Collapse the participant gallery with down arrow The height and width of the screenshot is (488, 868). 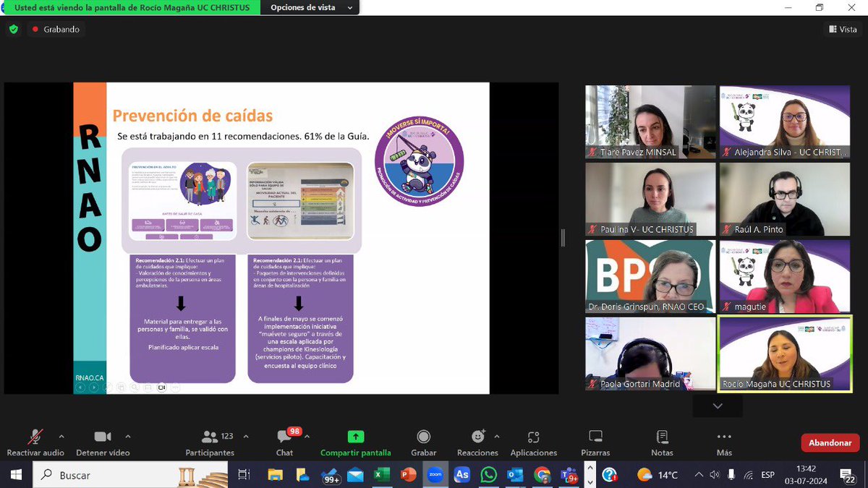coord(717,406)
